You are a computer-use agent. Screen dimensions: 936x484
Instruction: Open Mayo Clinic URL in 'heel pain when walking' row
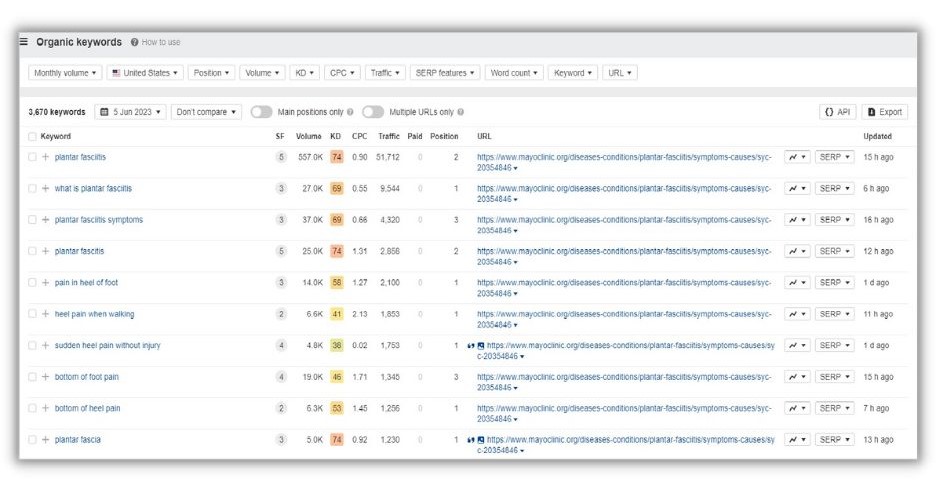tap(624, 319)
